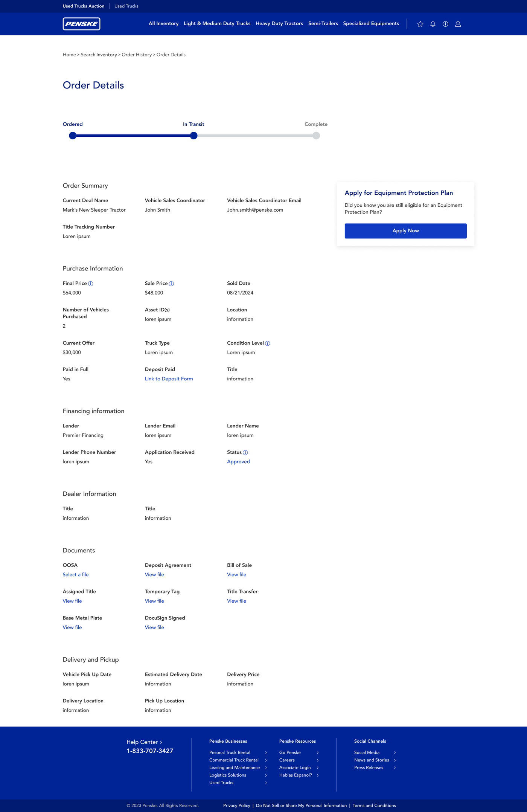
Task: Switch to the Used Trucks top tab
Action: click(126, 6)
